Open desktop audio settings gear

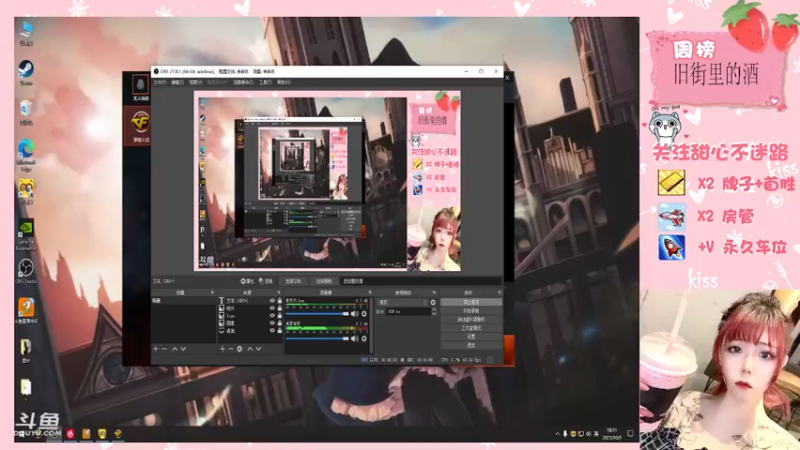(364, 338)
